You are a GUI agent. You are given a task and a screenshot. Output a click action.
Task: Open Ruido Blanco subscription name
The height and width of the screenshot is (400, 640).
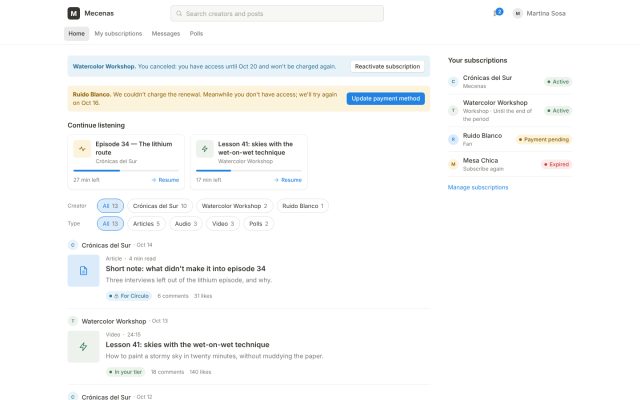tap(482, 136)
